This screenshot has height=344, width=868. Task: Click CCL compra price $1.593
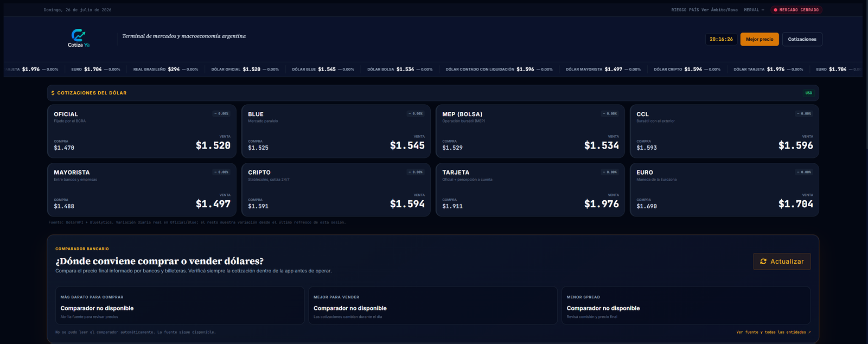click(647, 148)
